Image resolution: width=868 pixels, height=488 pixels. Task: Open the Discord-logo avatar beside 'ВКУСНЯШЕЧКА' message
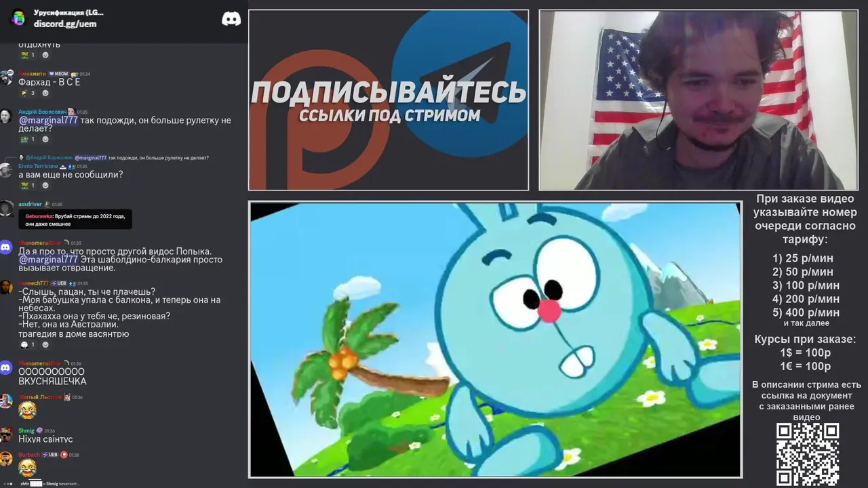[6, 368]
